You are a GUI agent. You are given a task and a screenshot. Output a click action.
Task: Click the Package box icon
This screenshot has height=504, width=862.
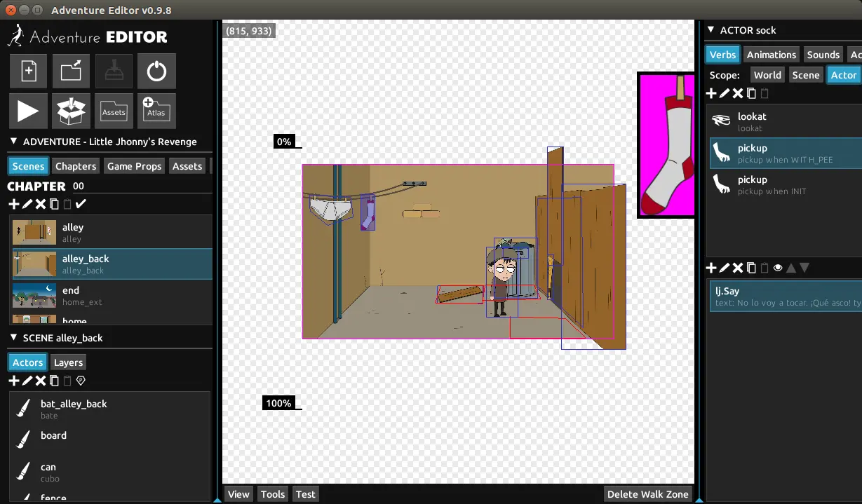(x=71, y=111)
